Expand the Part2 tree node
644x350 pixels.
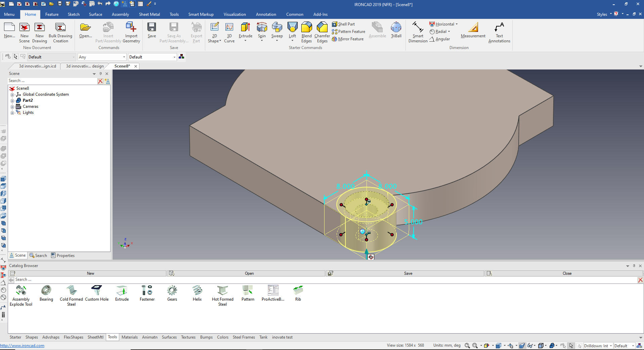12,100
